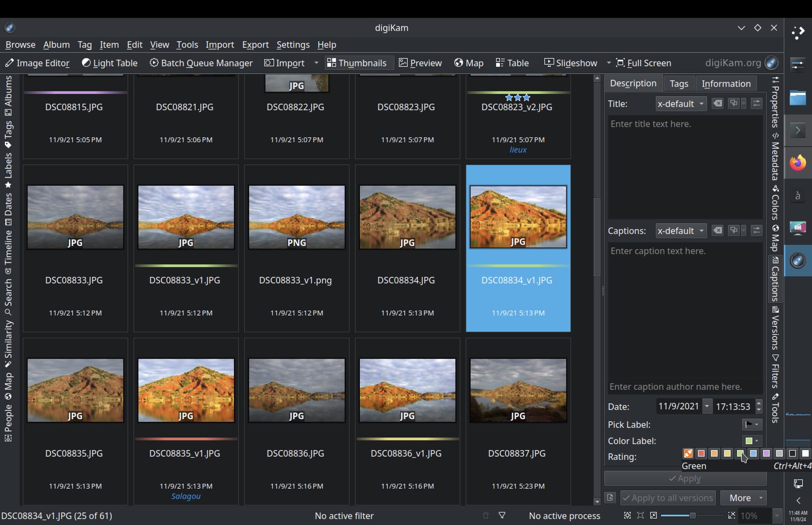This screenshot has width=812, height=525.
Task: Start the Slideshow
Action: pyautogui.click(x=571, y=63)
